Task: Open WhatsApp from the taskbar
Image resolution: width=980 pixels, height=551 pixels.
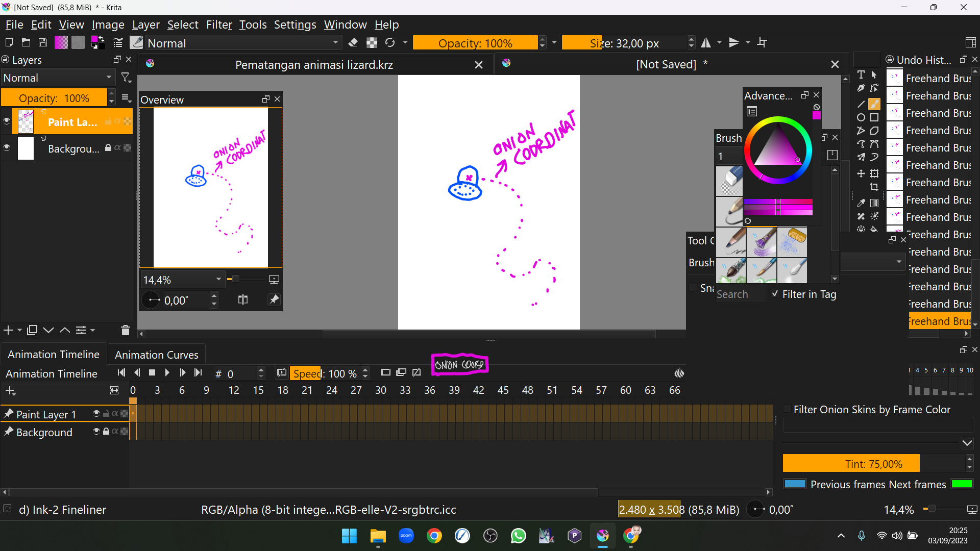Action: pyautogui.click(x=518, y=536)
